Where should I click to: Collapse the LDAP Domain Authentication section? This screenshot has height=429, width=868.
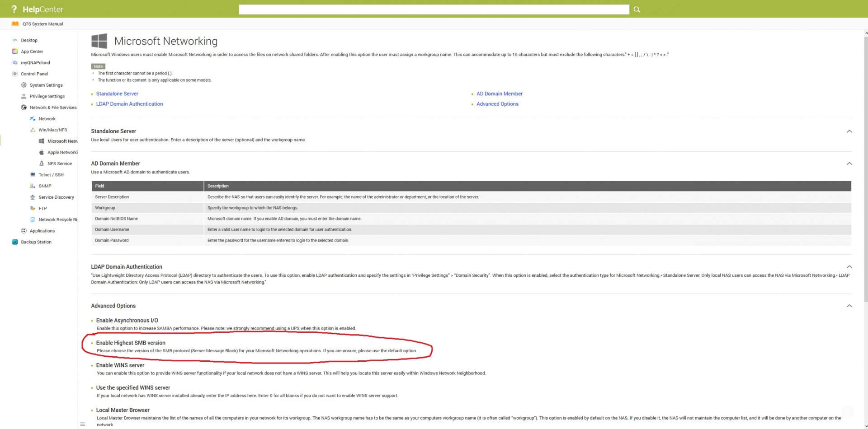(849, 267)
